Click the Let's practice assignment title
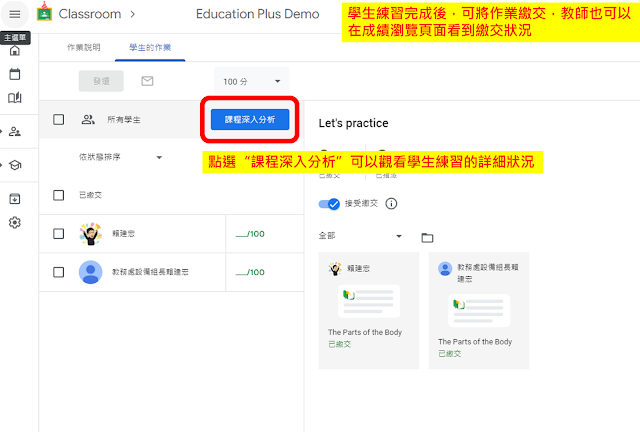 (x=353, y=123)
